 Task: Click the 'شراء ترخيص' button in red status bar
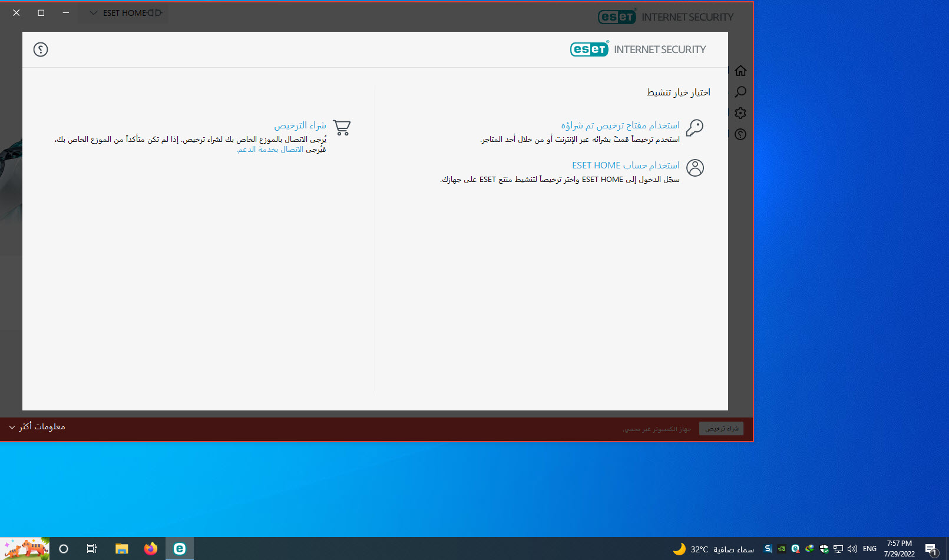tap(722, 429)
